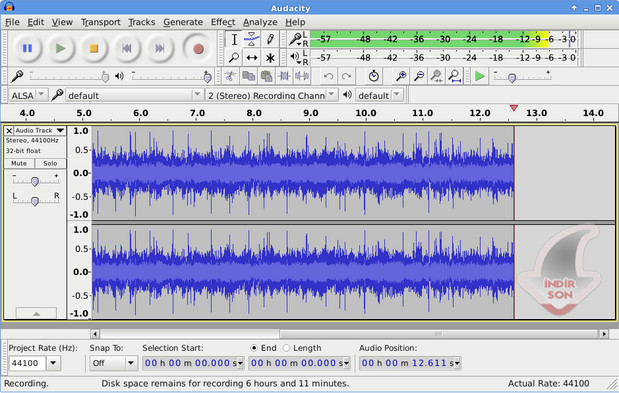The height and width of the screenshot is (393, 619).
Task: Click the Zoom In magnifier icon
Action: coord(401,76)
